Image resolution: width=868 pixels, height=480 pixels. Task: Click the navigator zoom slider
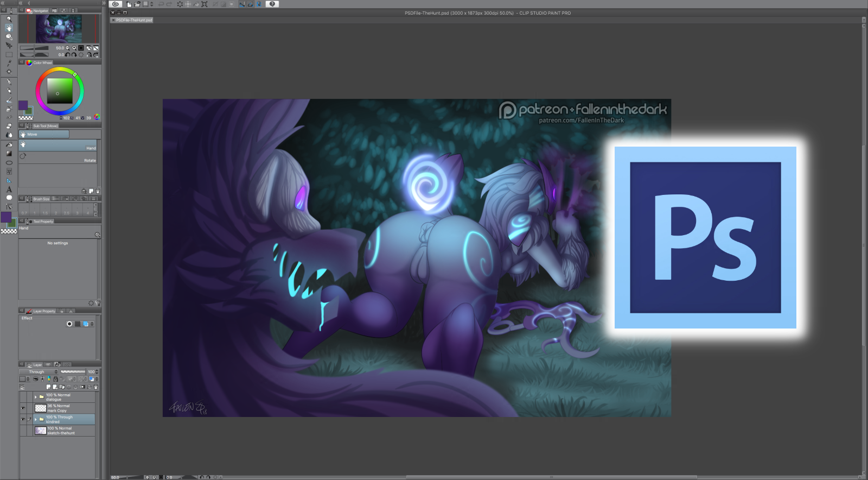click(34, 48)
